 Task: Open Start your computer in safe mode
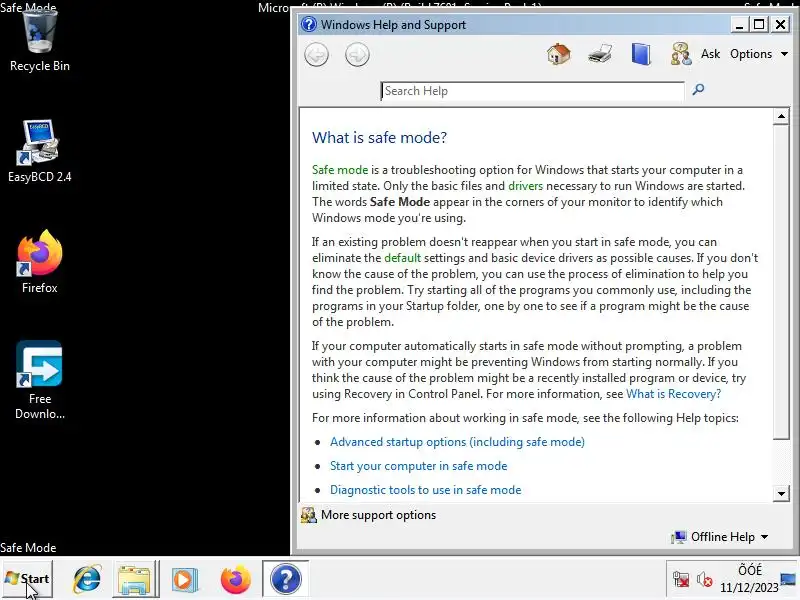point(418,466)
